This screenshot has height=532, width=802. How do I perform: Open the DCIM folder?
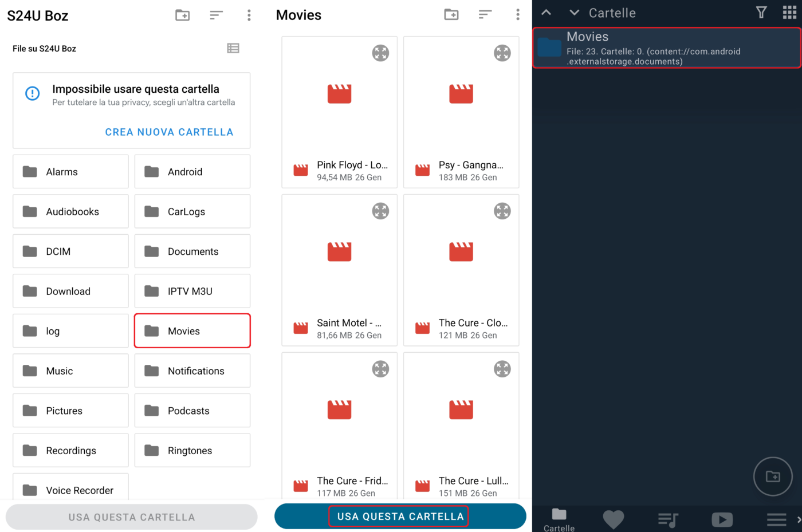(70, 251)
